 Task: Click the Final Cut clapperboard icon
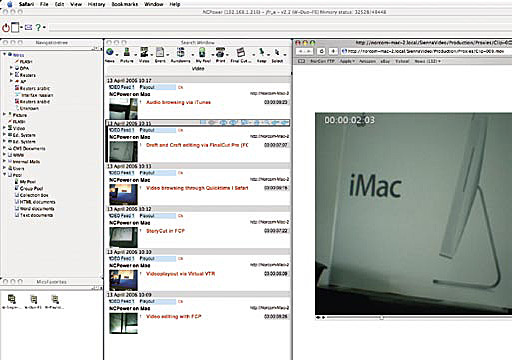tap(241, 52)
